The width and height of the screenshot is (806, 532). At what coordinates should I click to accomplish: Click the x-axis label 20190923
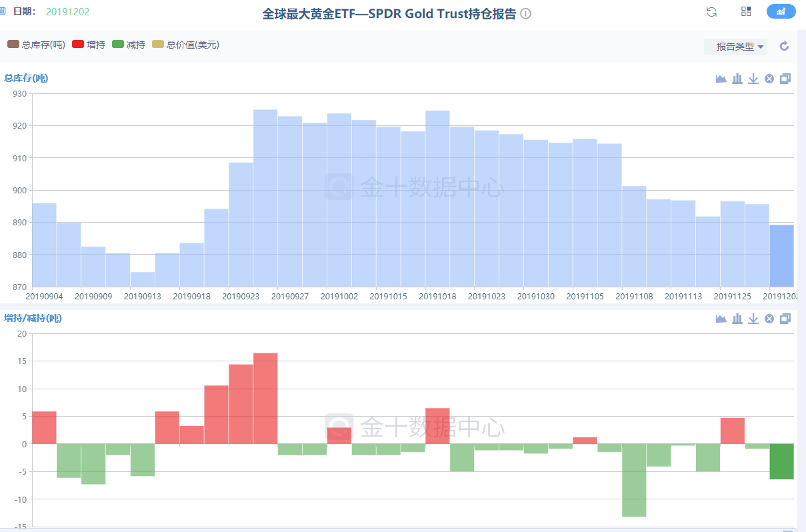coord(241,296)
